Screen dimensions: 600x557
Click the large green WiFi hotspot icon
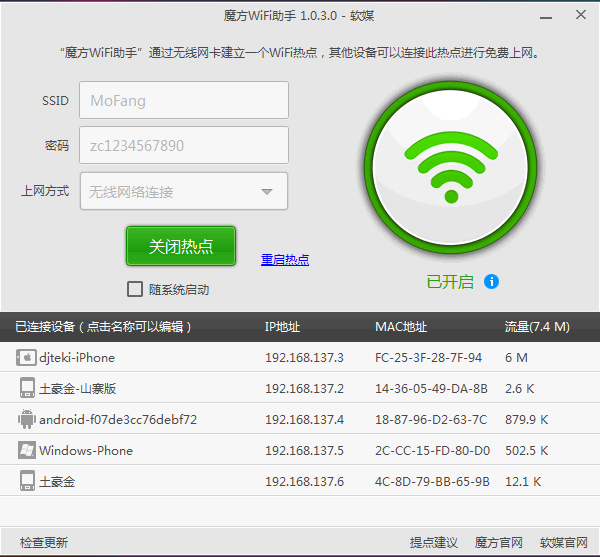pos(451,167)
